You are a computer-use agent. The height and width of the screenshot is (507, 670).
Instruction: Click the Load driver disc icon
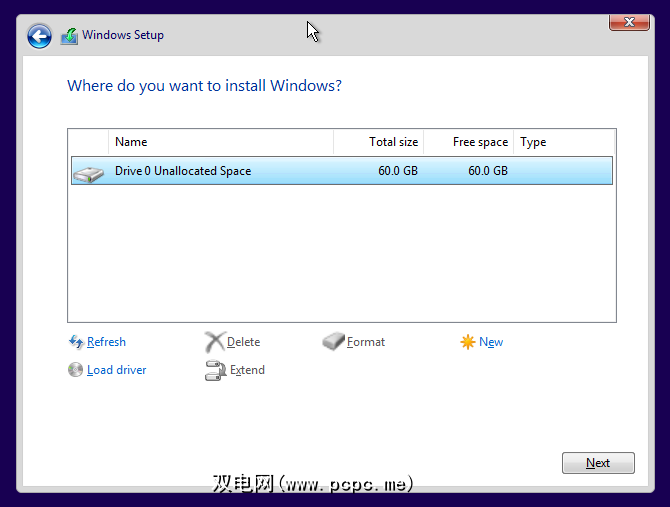coord(75,369)
